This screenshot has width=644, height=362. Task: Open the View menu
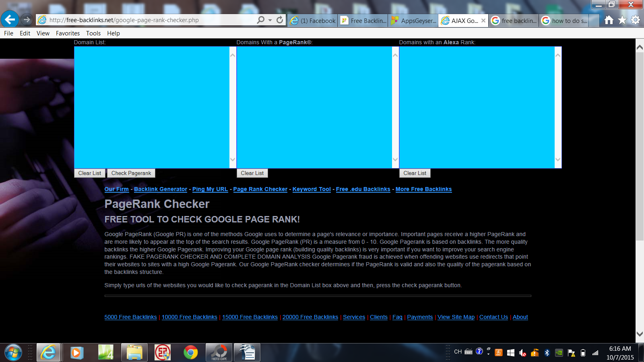pyautogui.click(x=43, y=33)
